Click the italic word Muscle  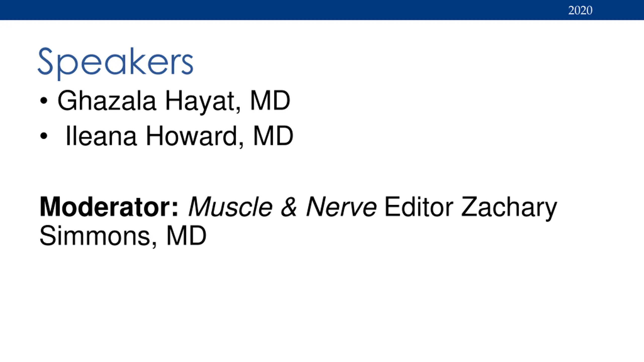coord(231,207)
